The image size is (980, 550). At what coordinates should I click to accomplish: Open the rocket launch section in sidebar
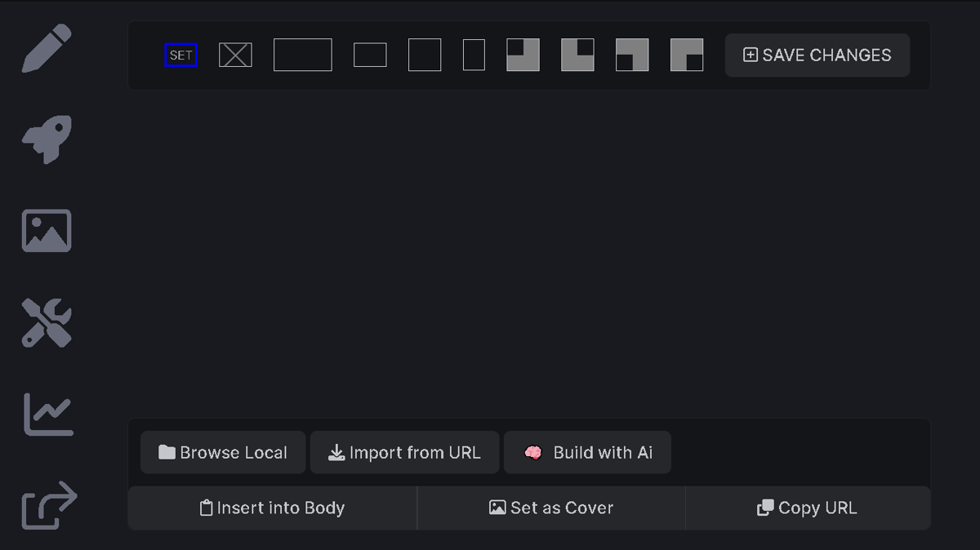click(x=47, y=140)
